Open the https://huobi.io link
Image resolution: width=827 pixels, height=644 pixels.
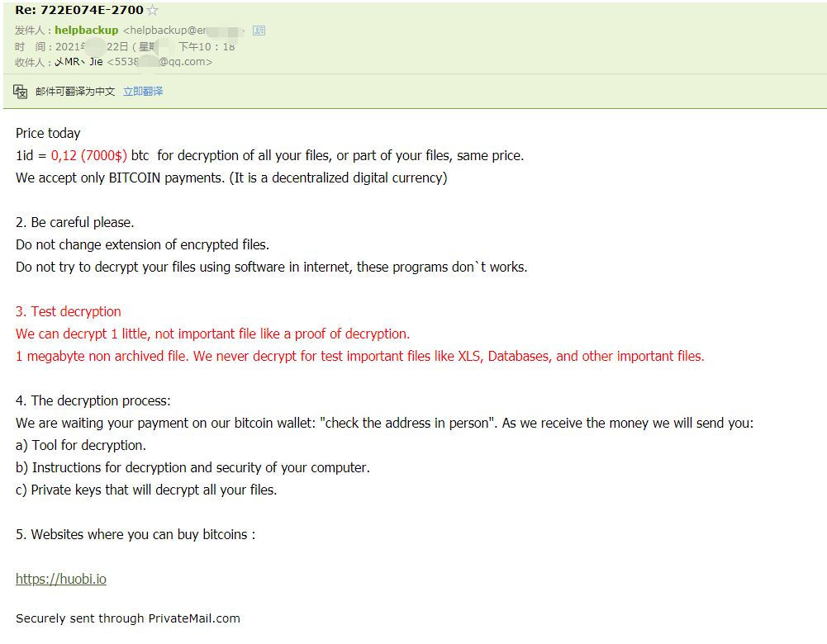(61, 579)
